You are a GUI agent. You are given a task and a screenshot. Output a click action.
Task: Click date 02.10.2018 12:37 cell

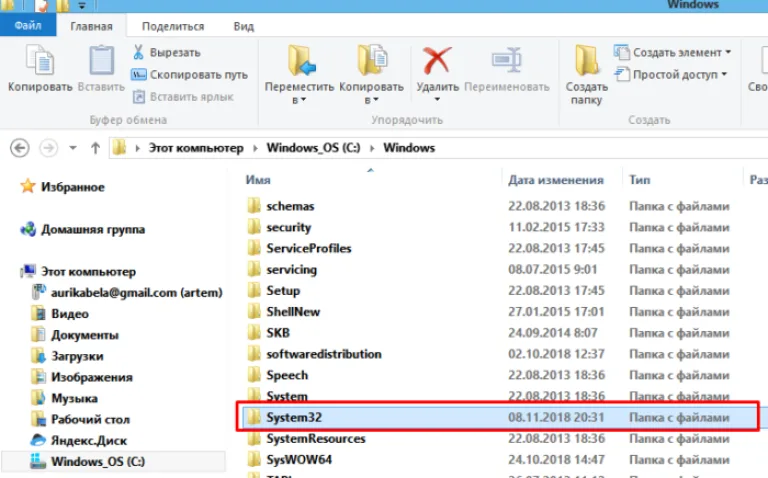(556, 354)
